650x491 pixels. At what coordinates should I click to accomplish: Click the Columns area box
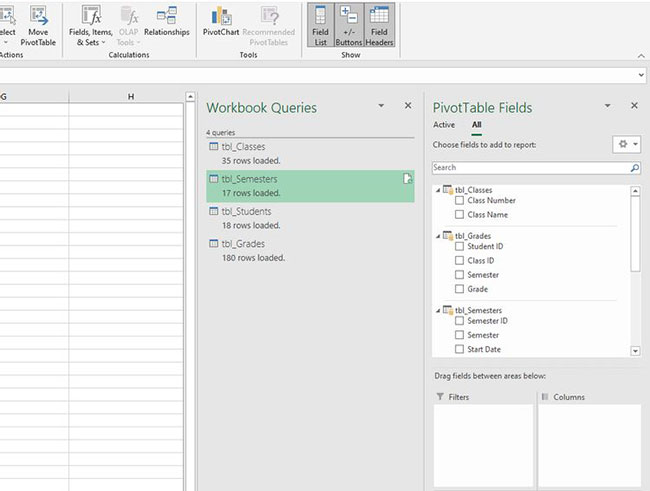(x=589, y=445)
